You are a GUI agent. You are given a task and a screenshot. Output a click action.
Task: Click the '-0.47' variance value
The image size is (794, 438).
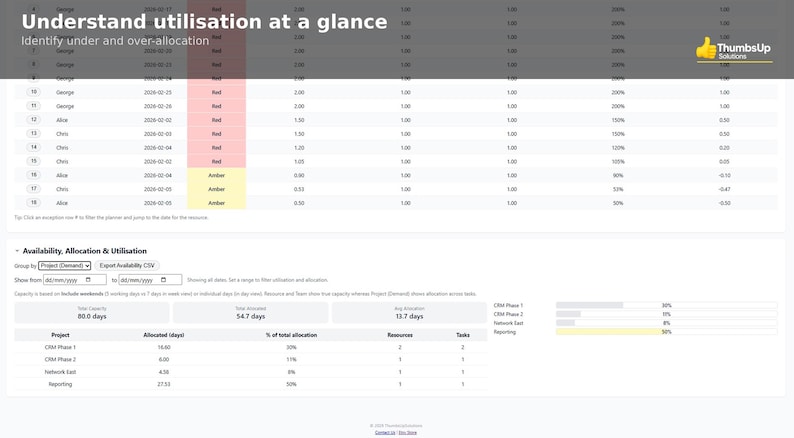coord(724,189)
